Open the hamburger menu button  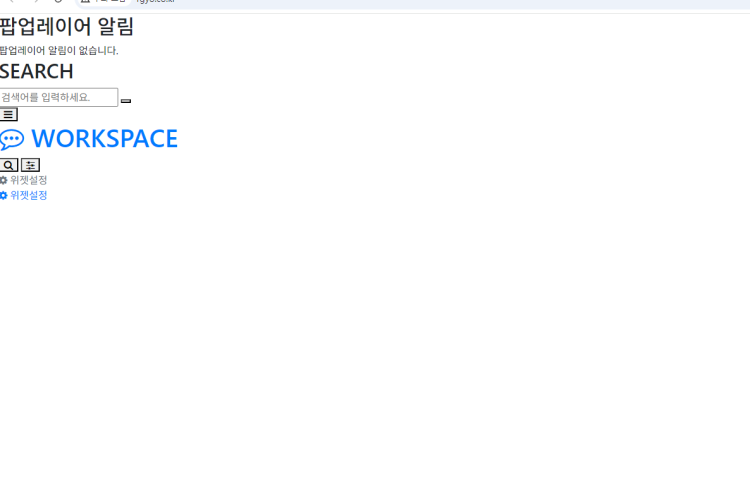9,115
